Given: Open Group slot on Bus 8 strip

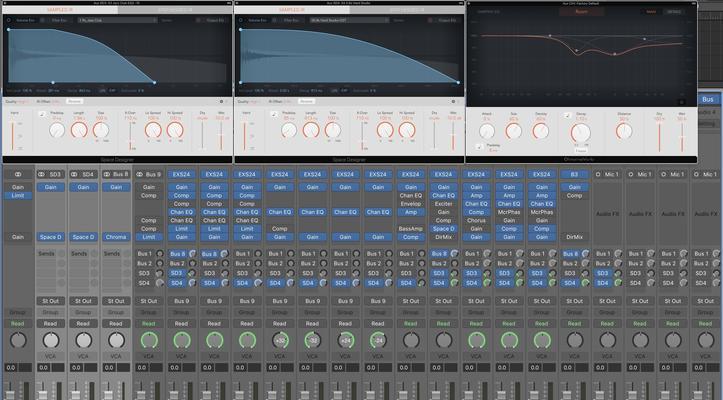Looking at the screenshot, I should (116, 312).
